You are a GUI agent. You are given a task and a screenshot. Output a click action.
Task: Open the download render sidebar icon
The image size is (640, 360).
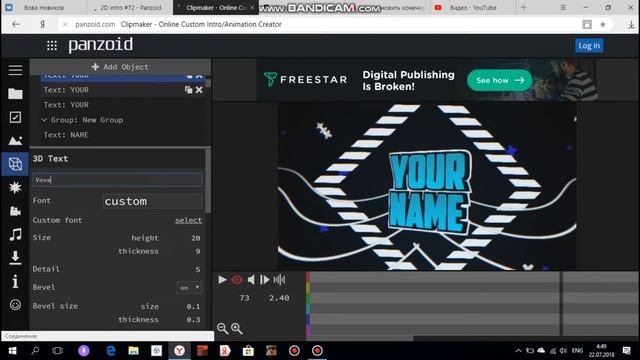point(15,258)
